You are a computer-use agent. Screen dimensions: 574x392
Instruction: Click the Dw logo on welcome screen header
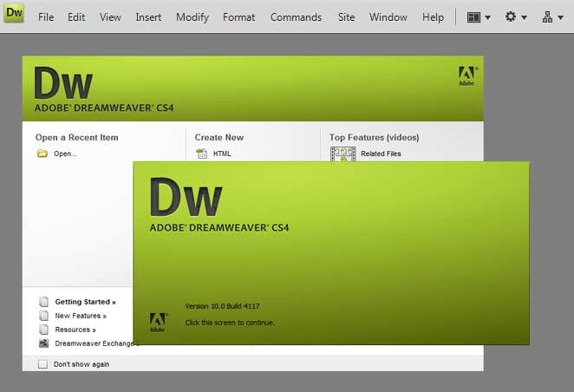[x=63, y=82]
